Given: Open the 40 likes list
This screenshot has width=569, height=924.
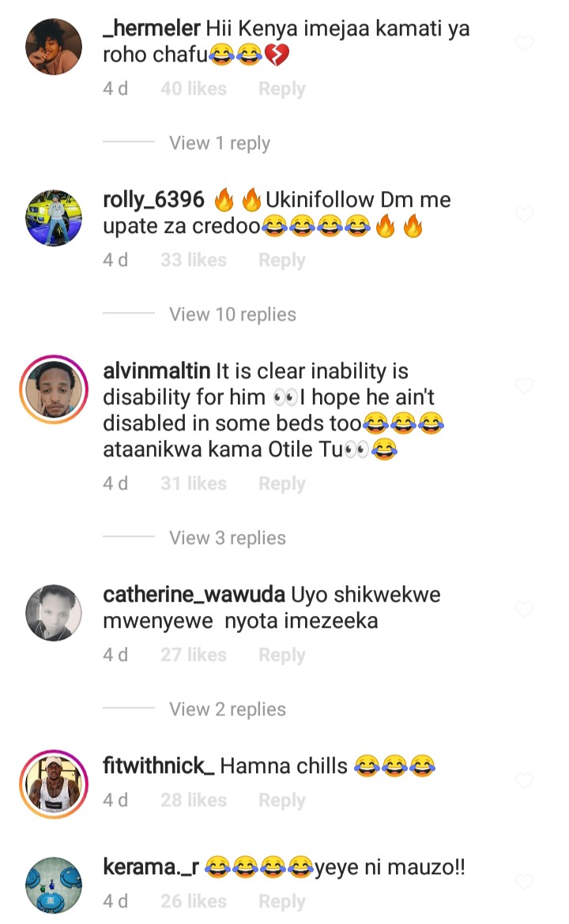Looking at the screenshot, I should tap(194, 88).
